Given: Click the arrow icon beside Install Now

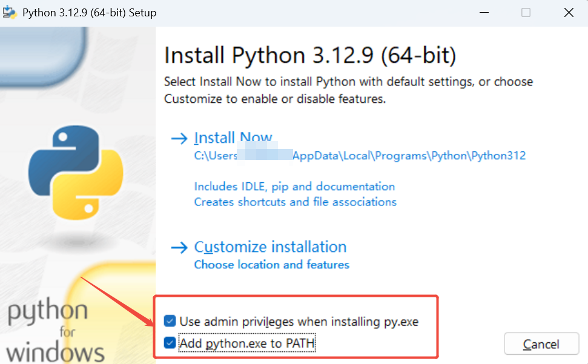Looking at the screenshot, I should [179, 139].
